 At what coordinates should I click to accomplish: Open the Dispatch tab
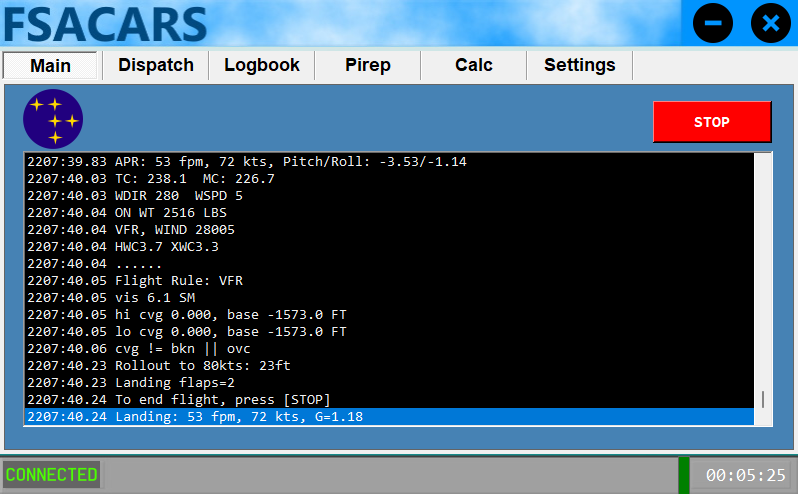point(156,66)
